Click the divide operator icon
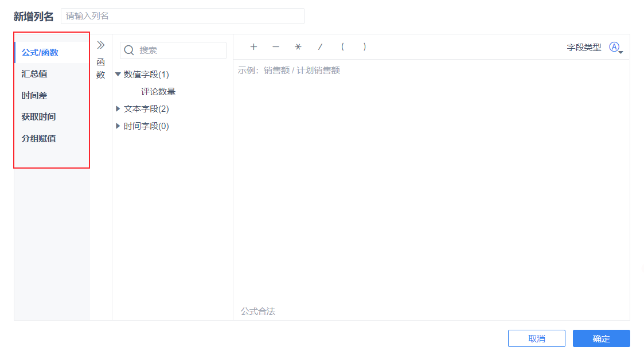Viewport: 644px width, 355px height. (320, 47)
